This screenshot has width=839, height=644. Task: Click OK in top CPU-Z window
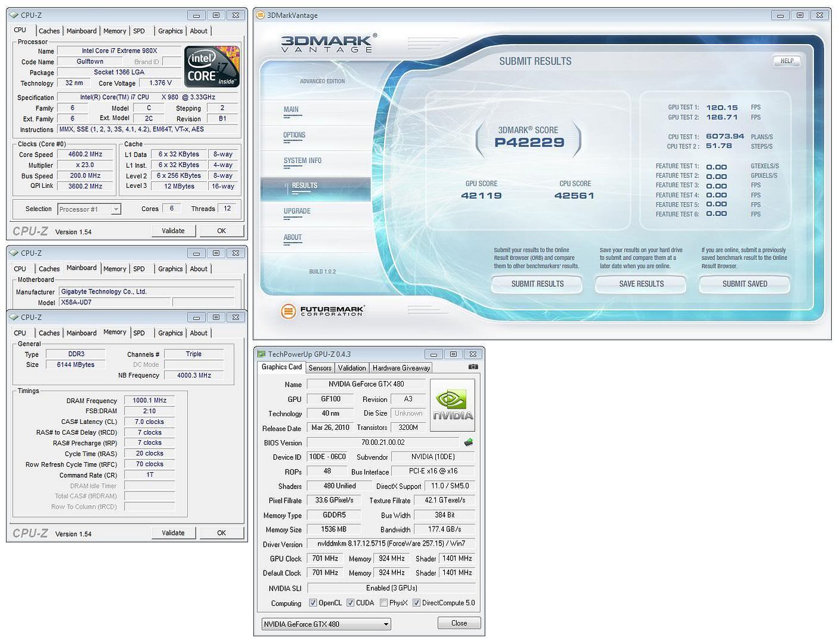(x=221, y=231)
